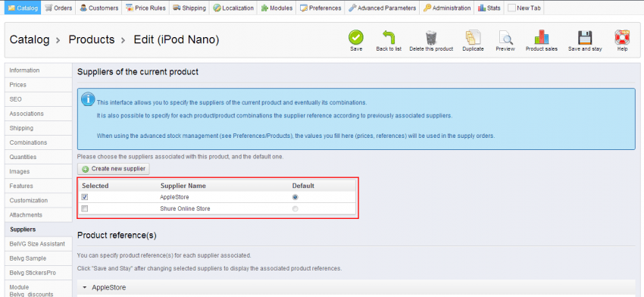Viewport: 644px width, 297px height.
Task: Click the Selected column header
Action: [x=95, y=186]
